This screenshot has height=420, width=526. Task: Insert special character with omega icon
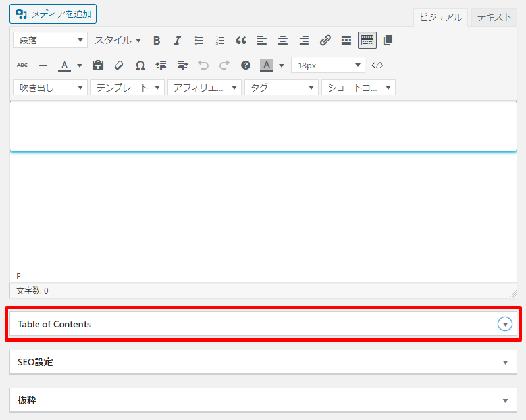tap(140, 65)
